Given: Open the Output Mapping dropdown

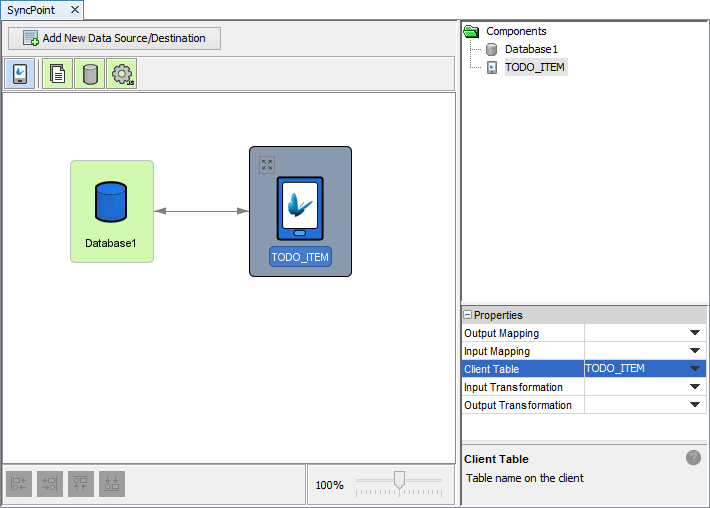Looking at the screenshot, I should pos(694,333).
